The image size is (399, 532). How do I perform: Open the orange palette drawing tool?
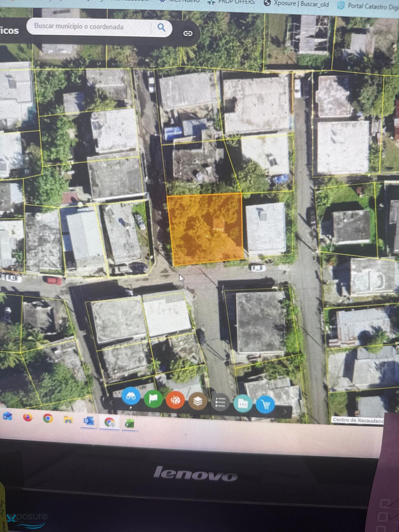pyautogui.click(x=175, y=400)
